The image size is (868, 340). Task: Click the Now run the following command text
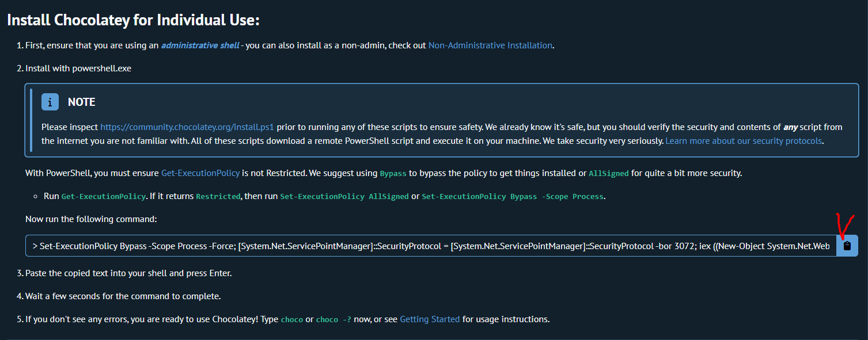(x=91, y=219)
